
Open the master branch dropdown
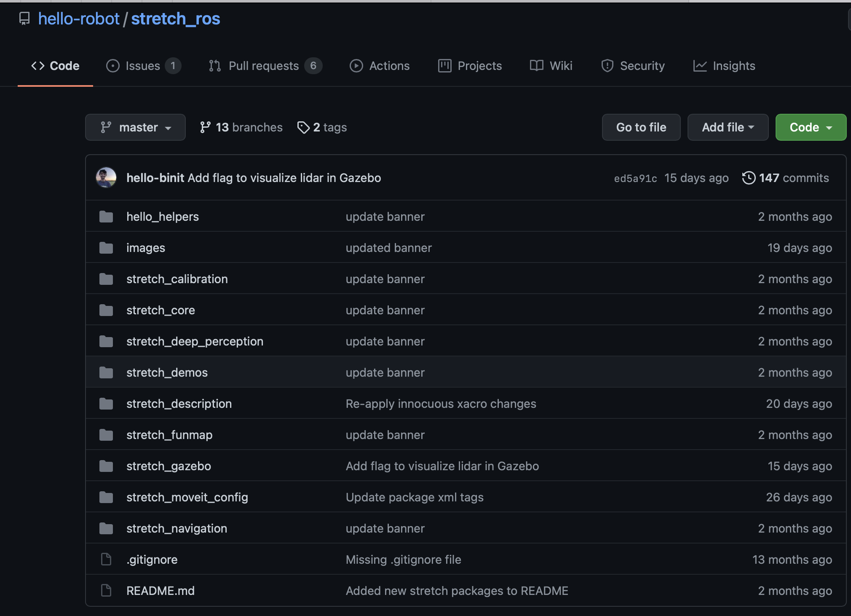click(135, 127)
